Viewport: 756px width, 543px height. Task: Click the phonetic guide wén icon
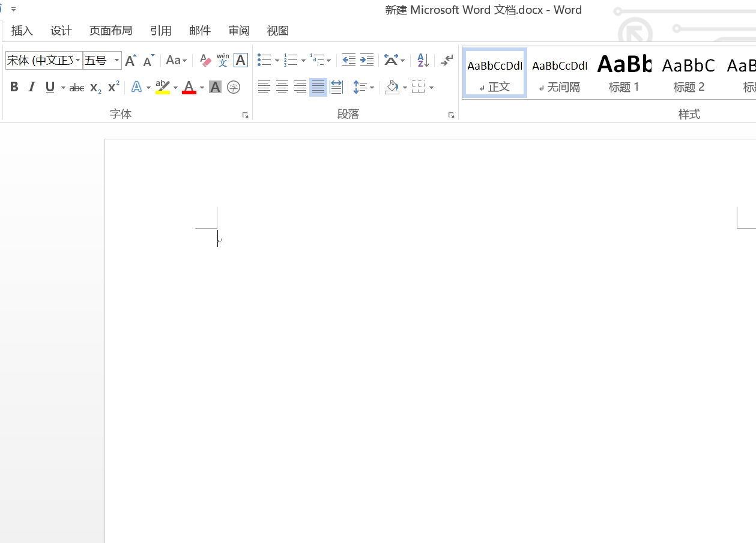pyautogui.click(x=223, y=61)
